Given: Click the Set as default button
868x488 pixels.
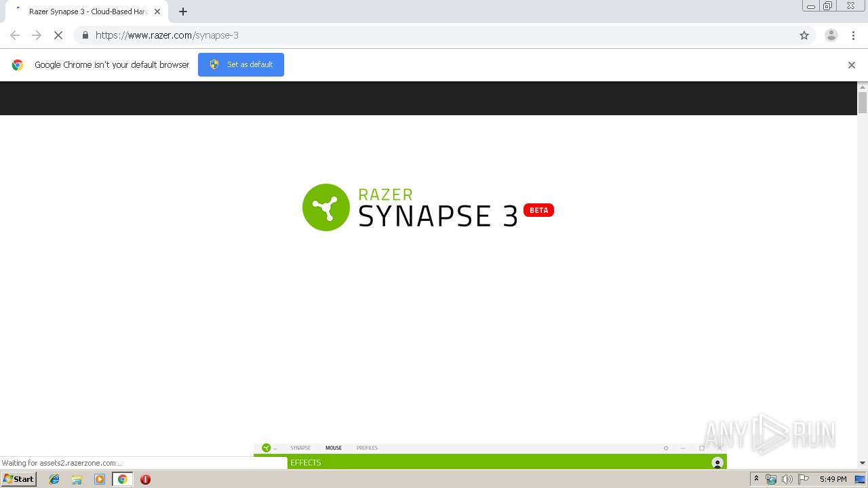Looking at the screenshot, I should coord(241,64).
